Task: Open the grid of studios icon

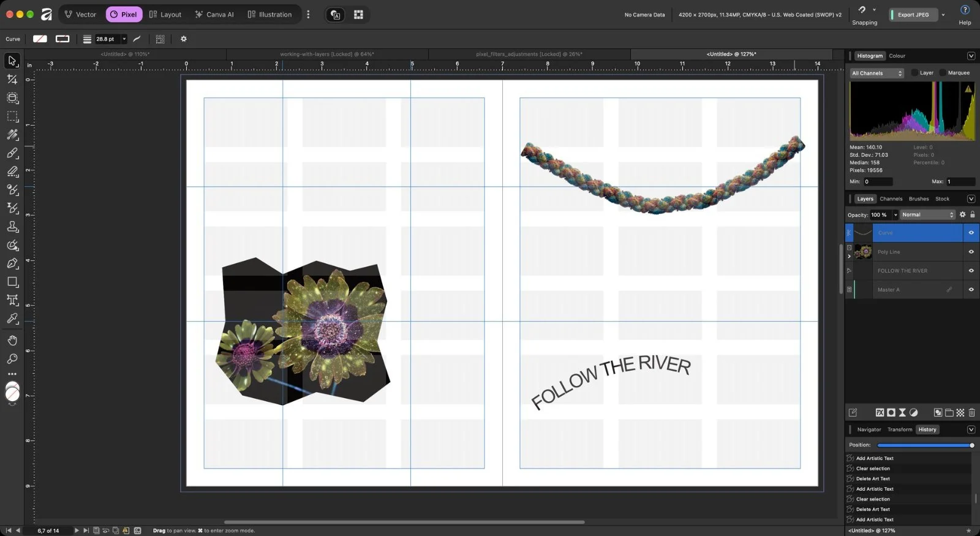Action: (358, 15)
